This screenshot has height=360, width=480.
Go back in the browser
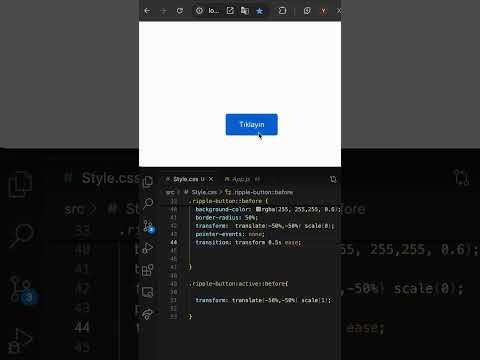[x=147, y=11]
